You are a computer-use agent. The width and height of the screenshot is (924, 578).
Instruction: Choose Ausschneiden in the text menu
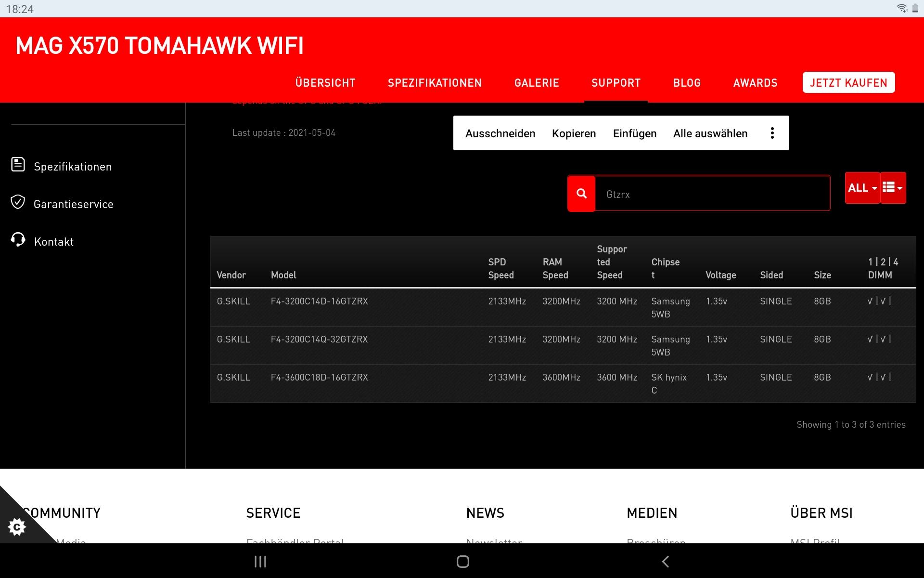(500, 133)
